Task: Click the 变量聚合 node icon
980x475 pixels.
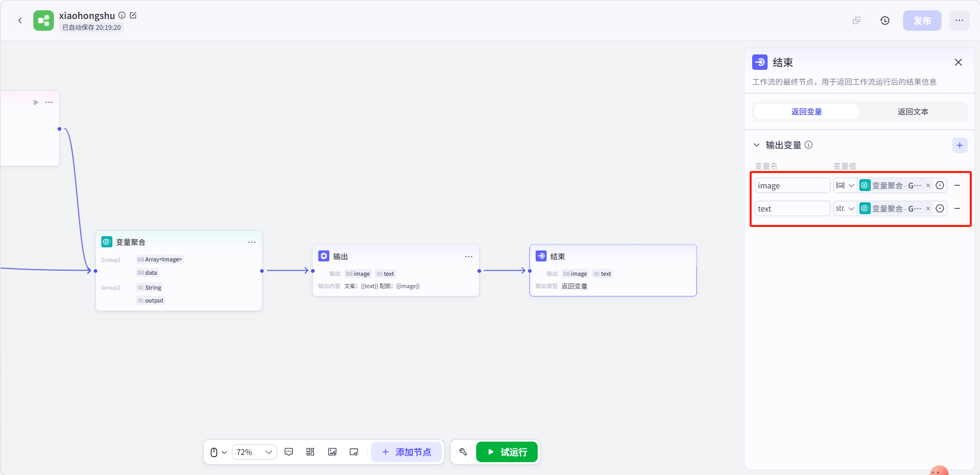Action: click(107, 242)
